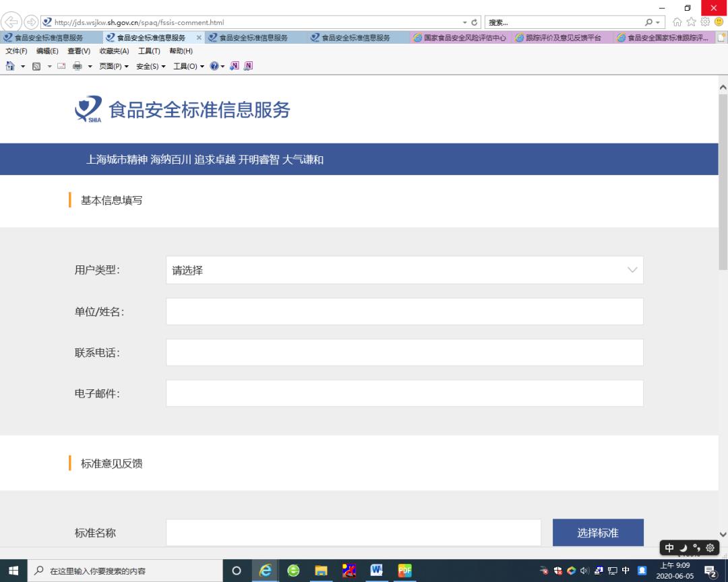
Task: Close the active 食品安全标准信息服务 tab
Action: [199, 38]
